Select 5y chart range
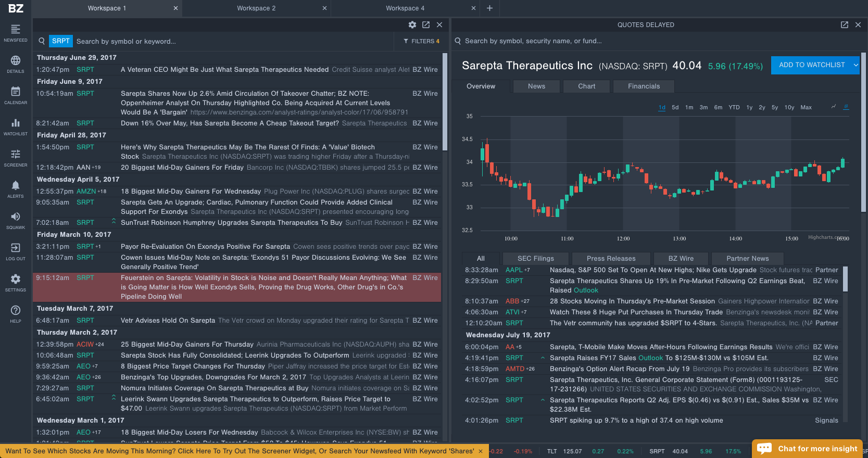Screen dimensions: 868x458 pos(775,107)
